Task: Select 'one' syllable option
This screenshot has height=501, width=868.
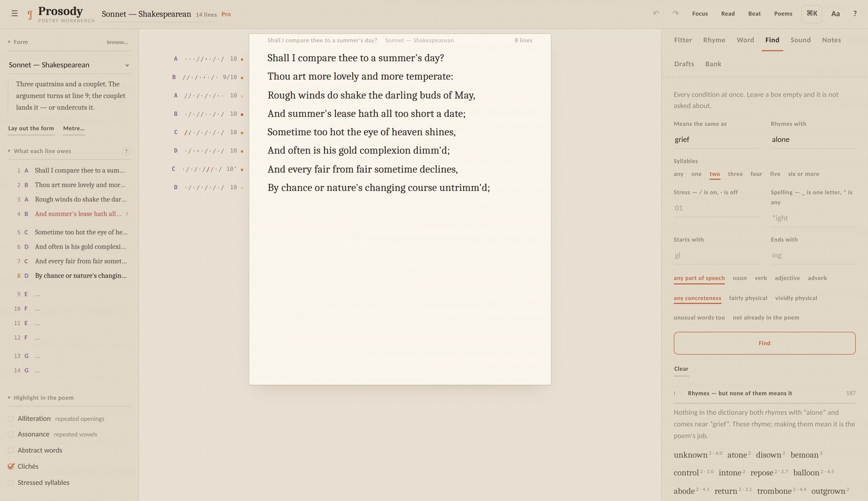Action: pos(696,174)
